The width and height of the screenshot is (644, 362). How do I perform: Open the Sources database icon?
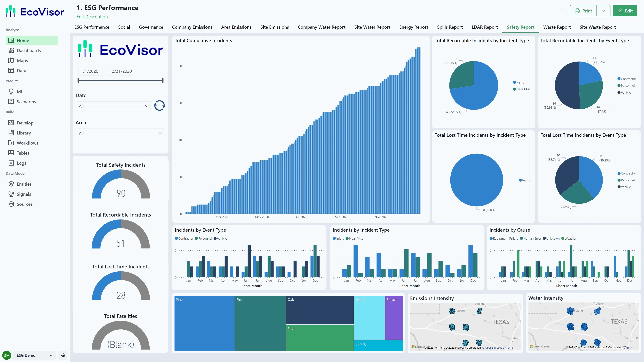(11, 204)
